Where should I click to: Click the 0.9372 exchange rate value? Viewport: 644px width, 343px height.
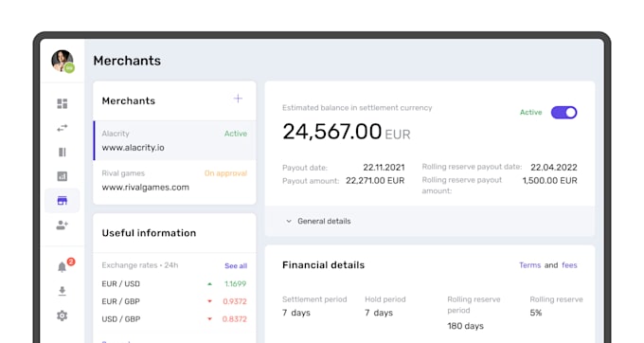(235, 301)
